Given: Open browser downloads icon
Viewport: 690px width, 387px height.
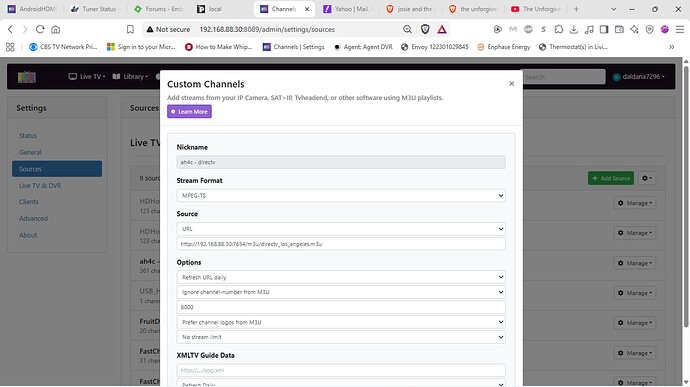Looking at the screenshot, I should (x=574, y=29).
